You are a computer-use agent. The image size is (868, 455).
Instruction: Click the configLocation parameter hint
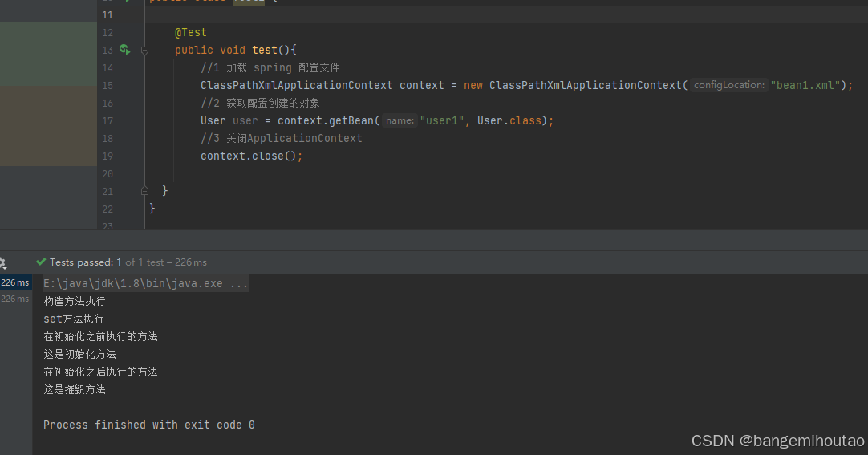coord(729,85)
